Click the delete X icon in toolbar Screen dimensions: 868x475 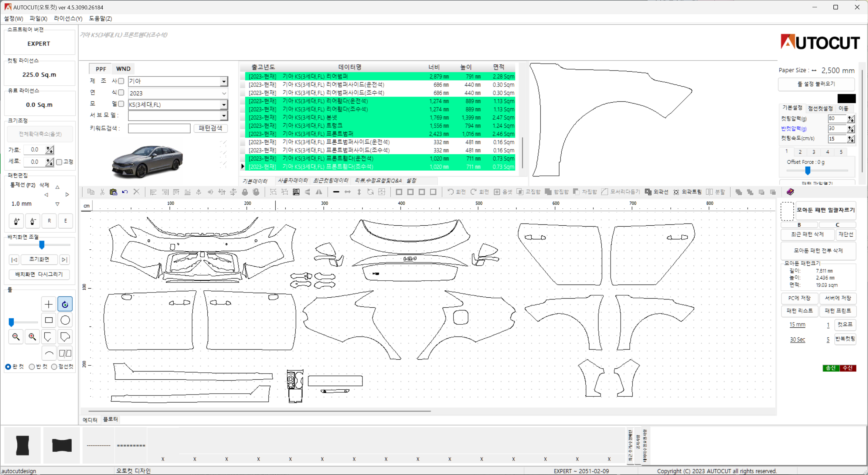tap(136, 192)
